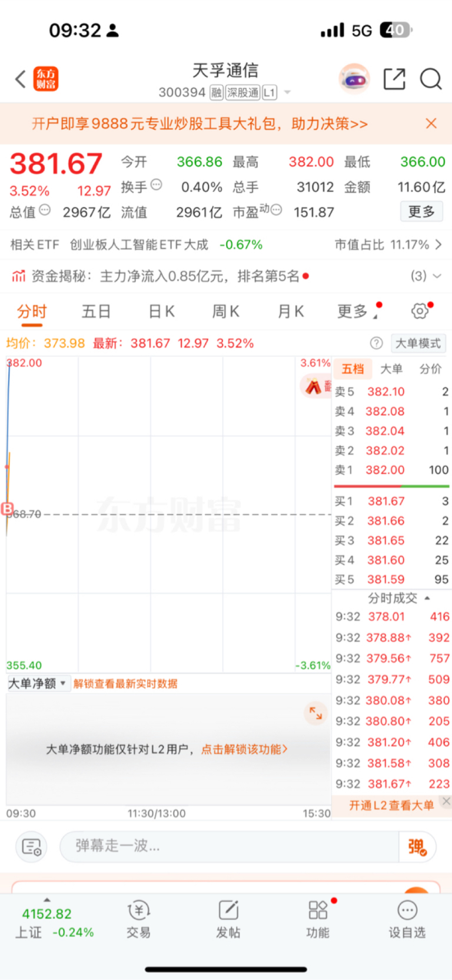Tap the red envelope promo icon on chart

click(x=315, y=386)
